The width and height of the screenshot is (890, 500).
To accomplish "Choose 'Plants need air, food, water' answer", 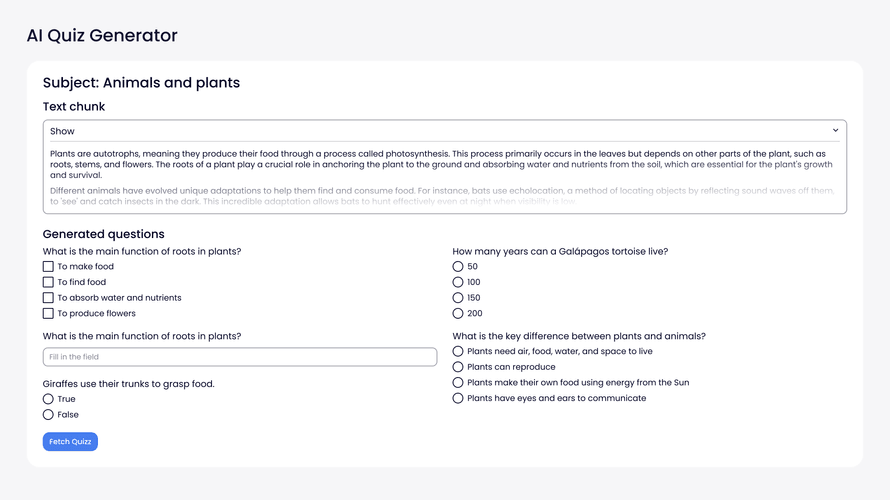I will (458, 352).
